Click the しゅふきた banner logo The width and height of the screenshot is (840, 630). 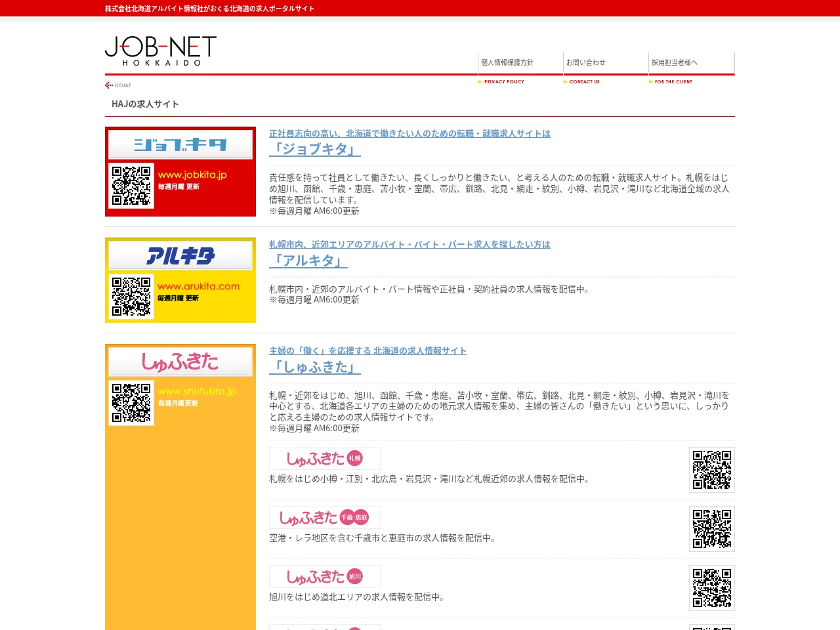click(x=180, y=362)
